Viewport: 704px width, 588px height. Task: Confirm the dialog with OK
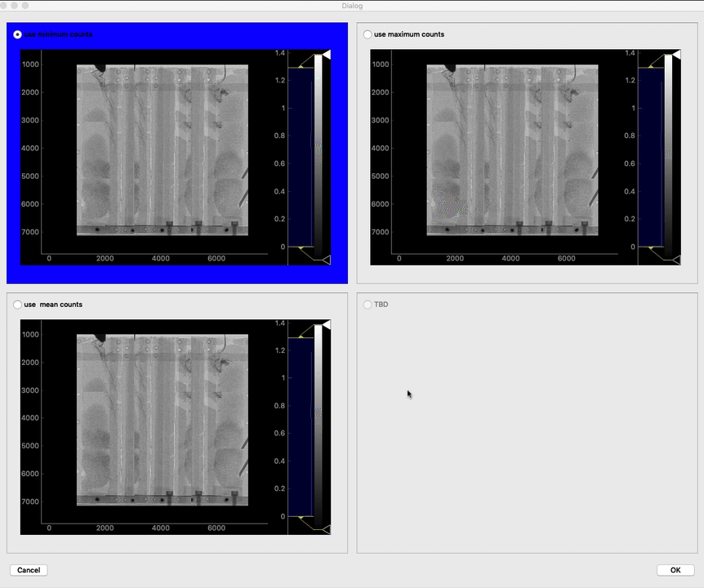(675, 570)
